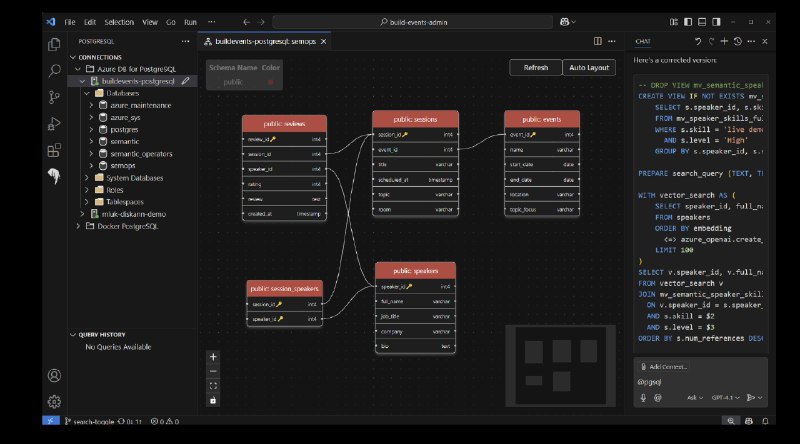Click the chat input field containing @pgsql
The height and width of the screenshot is (444, 800).
pyautogui.click(x=700, y=382)
